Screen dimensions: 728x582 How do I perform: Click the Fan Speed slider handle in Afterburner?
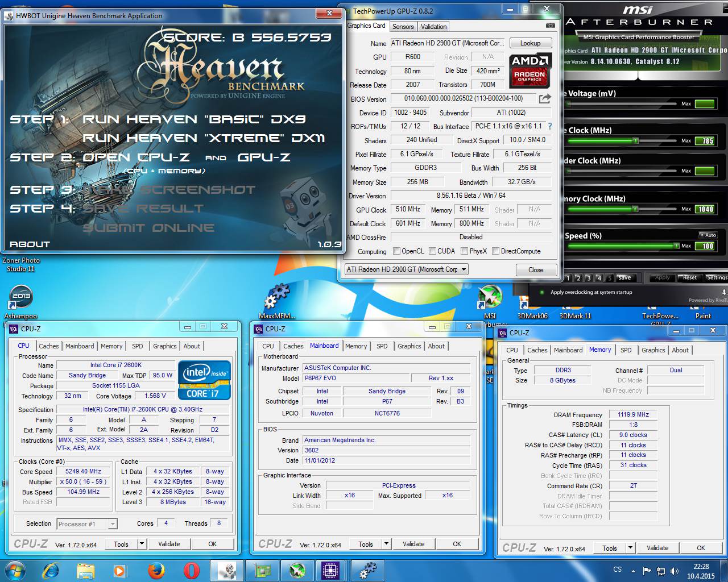676,246
